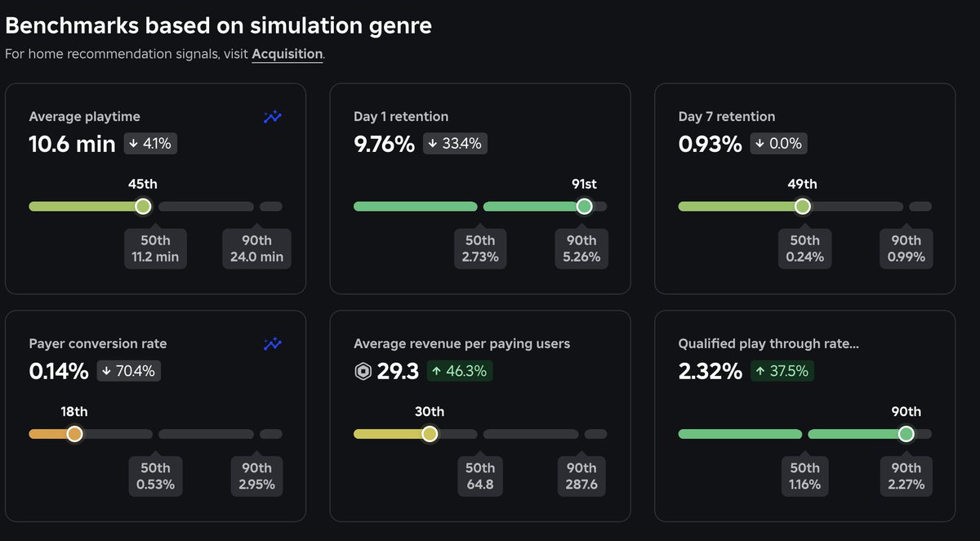Click the 90th percentile marker on Qualified play through rate
This screenshot has width=980, height=541.
click(x=906, y=434)
